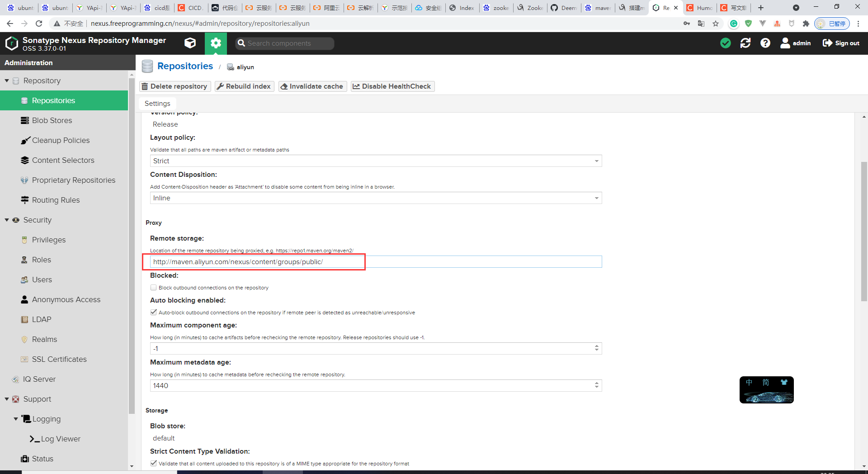The height and width of the screenshot is (474, 868).
Task: Open the Help question mark icon
Action: 765,43
